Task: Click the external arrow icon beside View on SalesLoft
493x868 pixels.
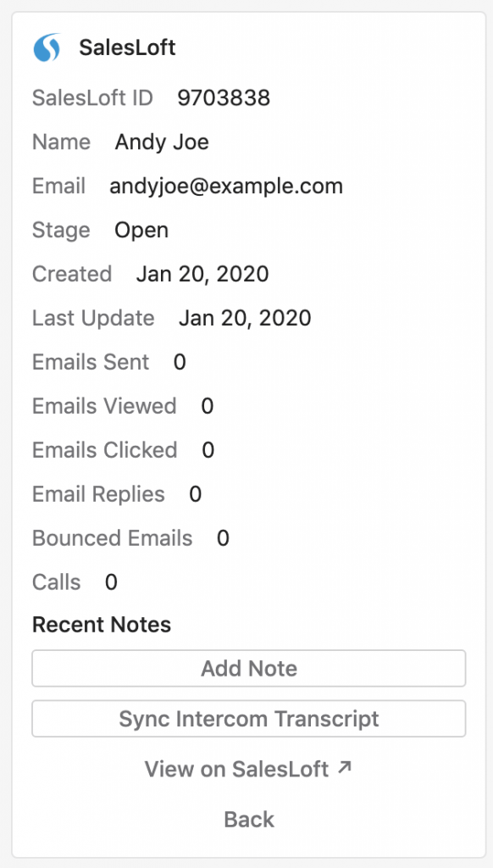Action: point(344,767)
